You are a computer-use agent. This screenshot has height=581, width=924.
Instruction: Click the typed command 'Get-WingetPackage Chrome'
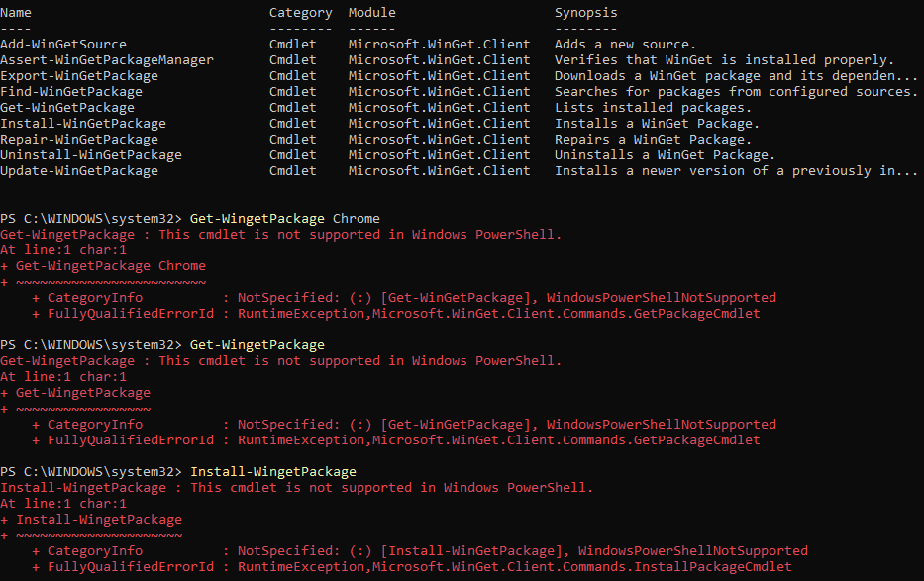click(x=284, y=219)
